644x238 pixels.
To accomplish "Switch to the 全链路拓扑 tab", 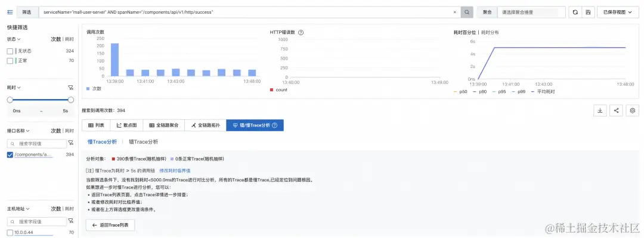I will 205,125.
